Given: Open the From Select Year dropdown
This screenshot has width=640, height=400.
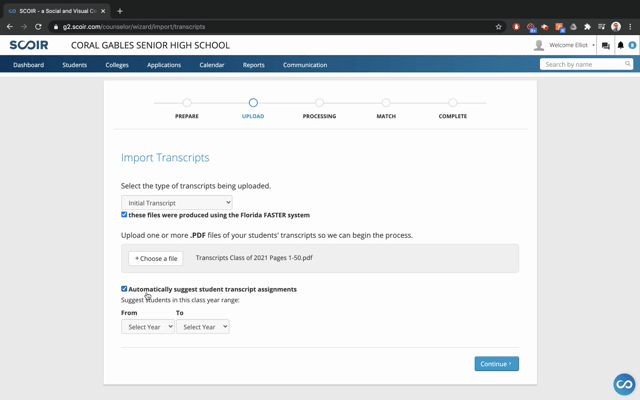Looking at the screenshot, I should [x=148, y=327].
